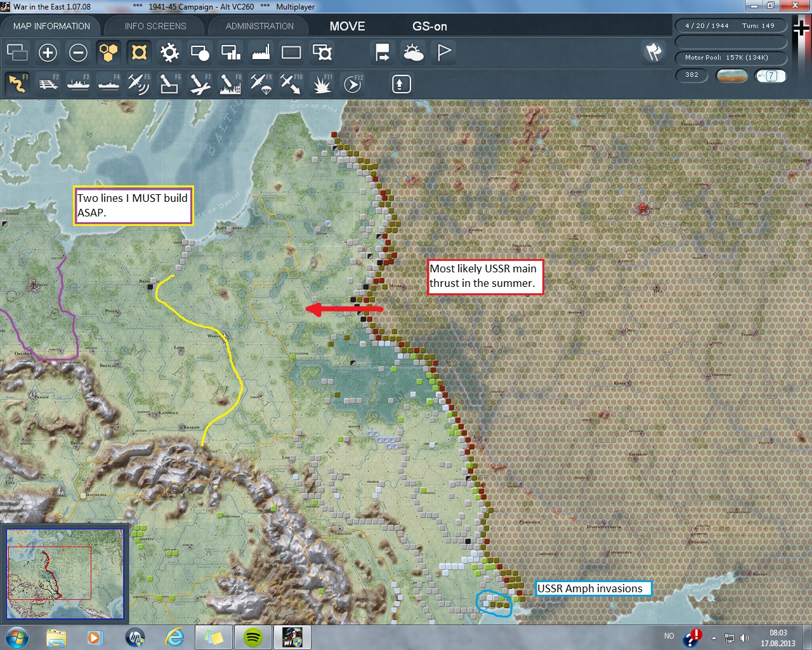Click the date and turn display
The image size is (812, 650).
click(730, 26)
